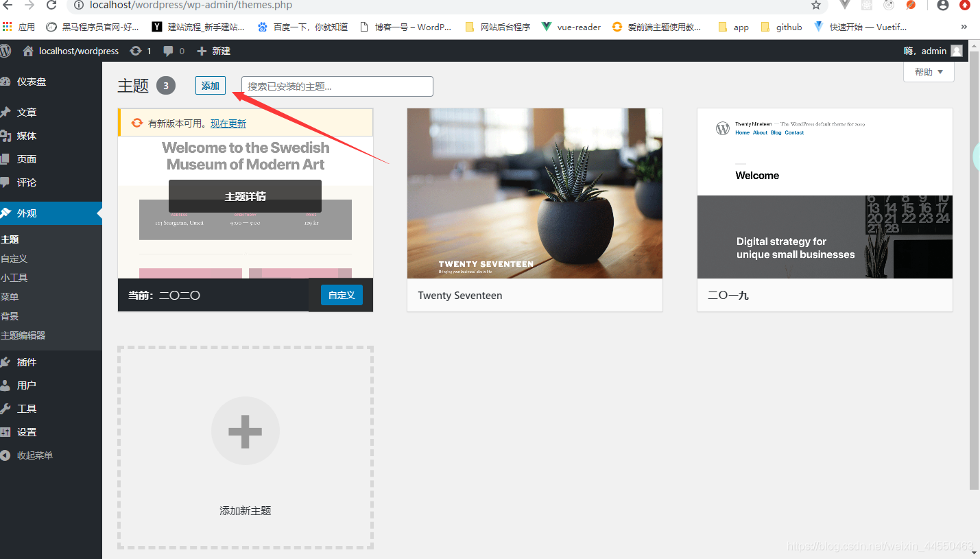Open the 建站流程 bookmark

[x=198, y=27]
